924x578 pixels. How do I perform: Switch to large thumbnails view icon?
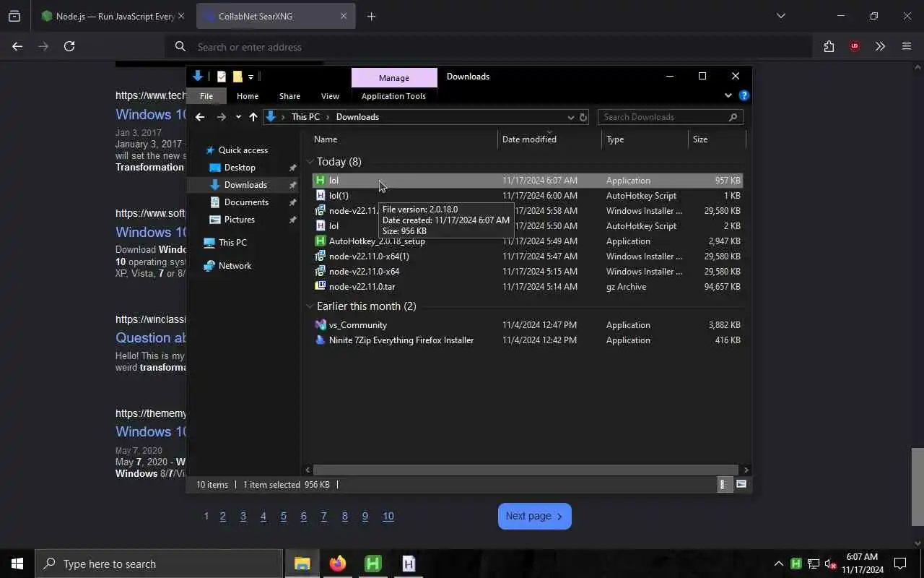pyautogui.click(x=741, y=485)
